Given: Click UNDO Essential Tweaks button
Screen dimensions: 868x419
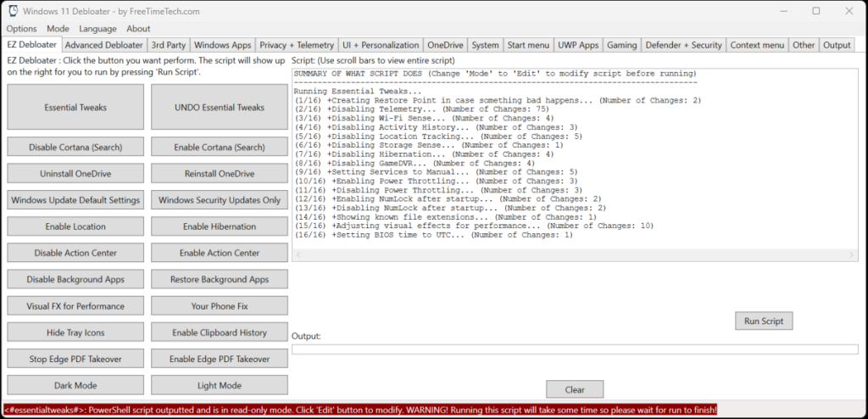Looking at the screenshot, I should (x=220, y=107).
